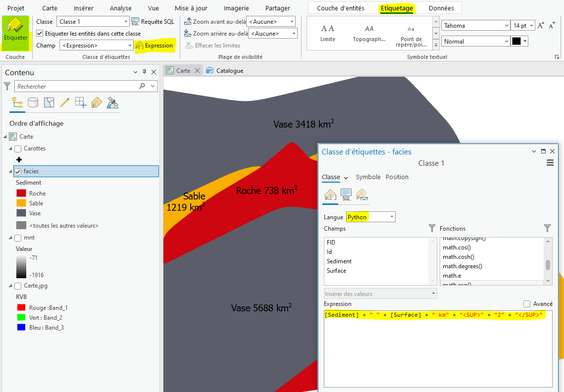This screenshot has height=392, width=564.
Task: Open the label class panel hamburger menu
Action: [550, 163]
